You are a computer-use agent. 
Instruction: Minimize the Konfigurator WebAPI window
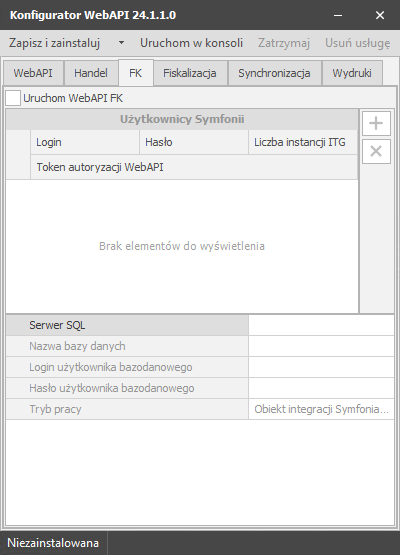(338, 15)
